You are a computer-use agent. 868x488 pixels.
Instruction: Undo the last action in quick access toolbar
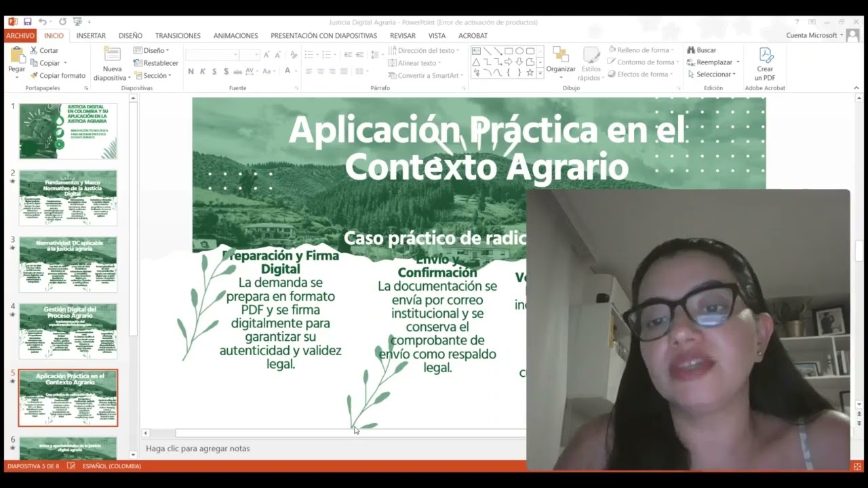(42, 22)
